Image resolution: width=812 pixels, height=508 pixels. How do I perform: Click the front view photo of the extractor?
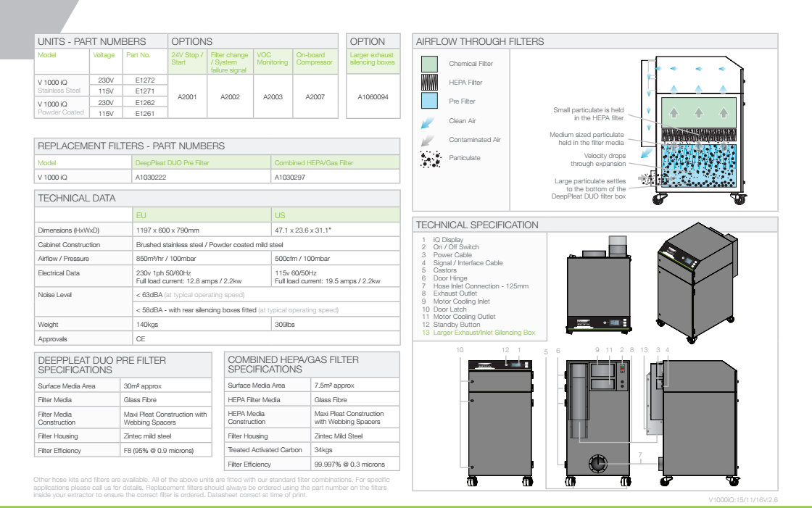(599, 284)
